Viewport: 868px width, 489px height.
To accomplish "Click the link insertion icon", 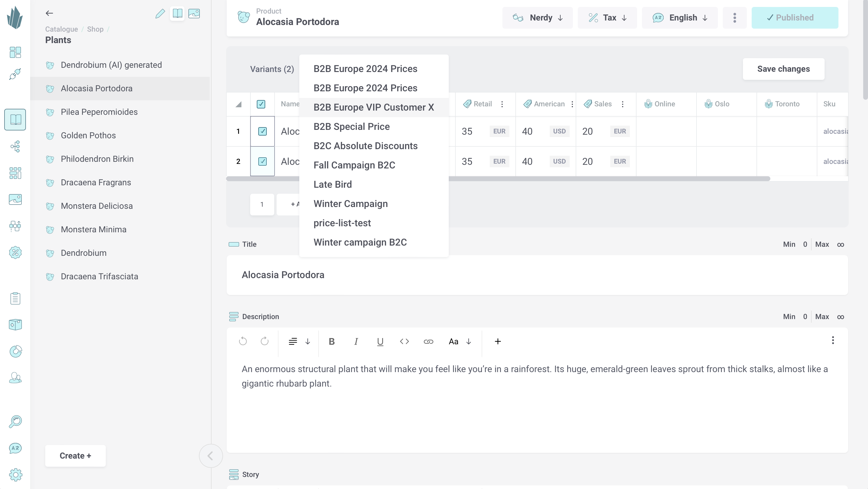I will 428,341.
